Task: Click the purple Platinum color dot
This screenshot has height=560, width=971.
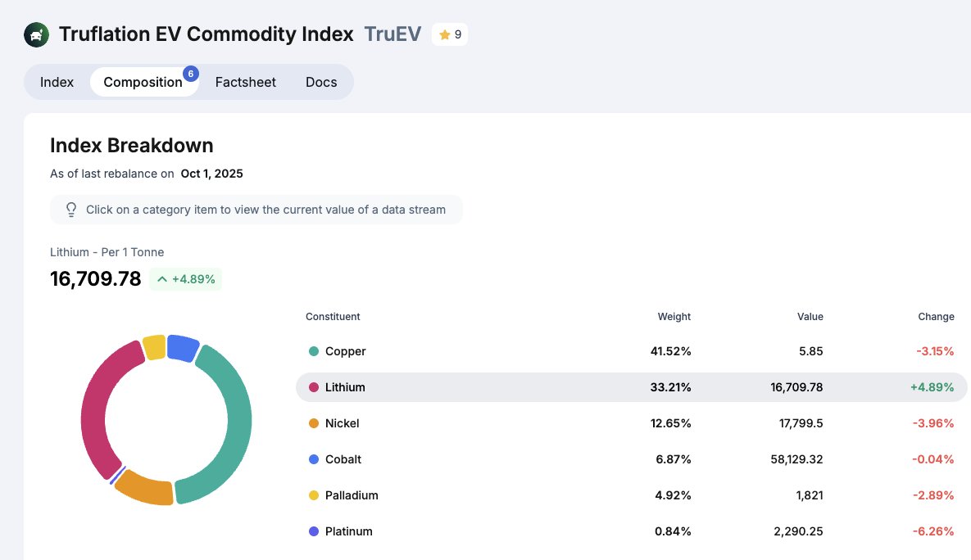Action: click(314, 531)
